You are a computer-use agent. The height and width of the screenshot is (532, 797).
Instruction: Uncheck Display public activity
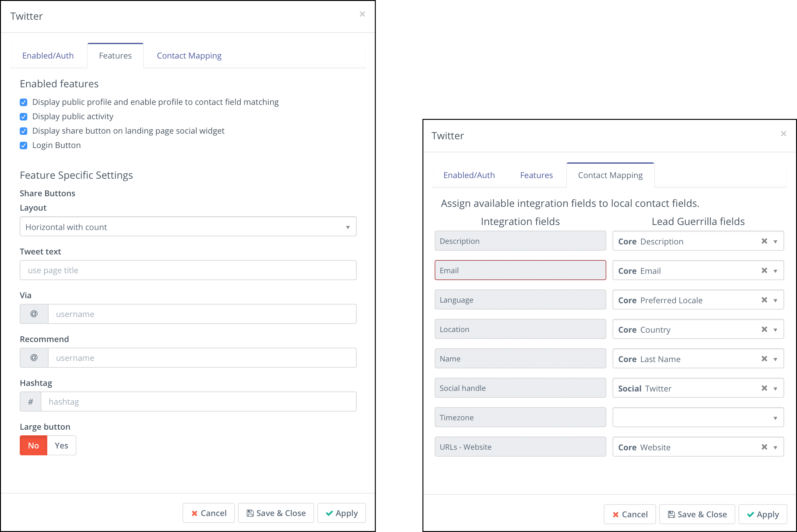(23, 117)
